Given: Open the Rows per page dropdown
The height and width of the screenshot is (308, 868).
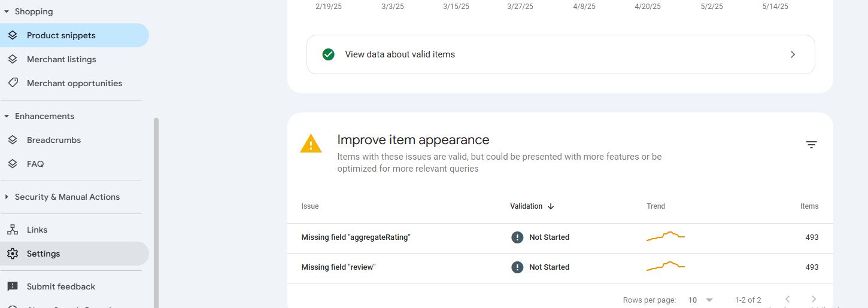Looking at the screenshot, I should coord(700,300).
